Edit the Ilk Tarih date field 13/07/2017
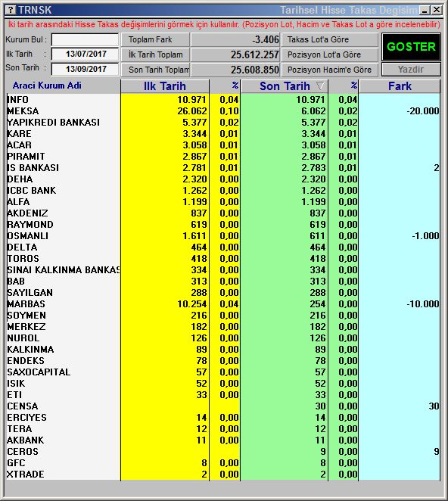The width and height of the screenshot is (448, 501). (85, 54)
